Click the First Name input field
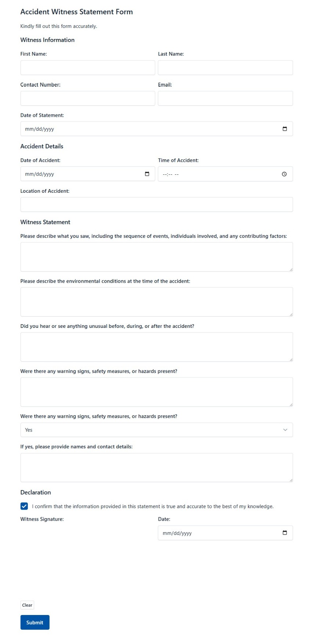Image resolution: width=317 pixels, height=644 pixels. pyautogui.click(x=87, y=67)
